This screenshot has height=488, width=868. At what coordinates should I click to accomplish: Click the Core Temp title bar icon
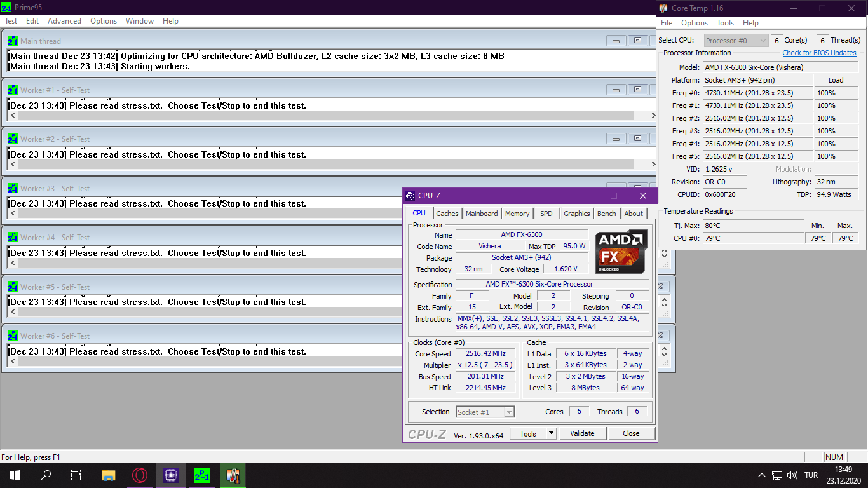point(664,8)
